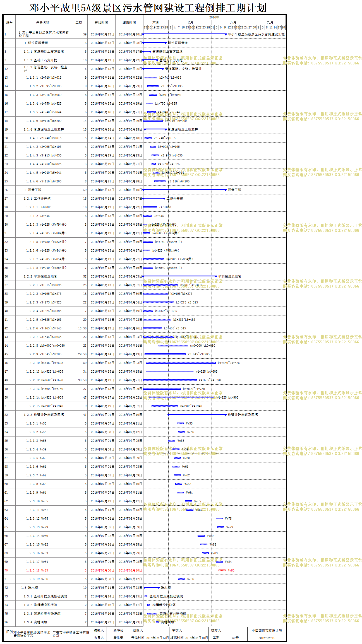Click end date 2016年08月03日 in row 46
This screenshot has width=362, height=644.
pos(130,363)
